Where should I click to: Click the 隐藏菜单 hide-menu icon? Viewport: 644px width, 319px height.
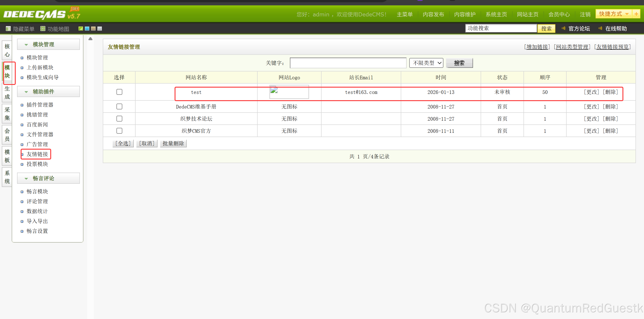(8, 29)
